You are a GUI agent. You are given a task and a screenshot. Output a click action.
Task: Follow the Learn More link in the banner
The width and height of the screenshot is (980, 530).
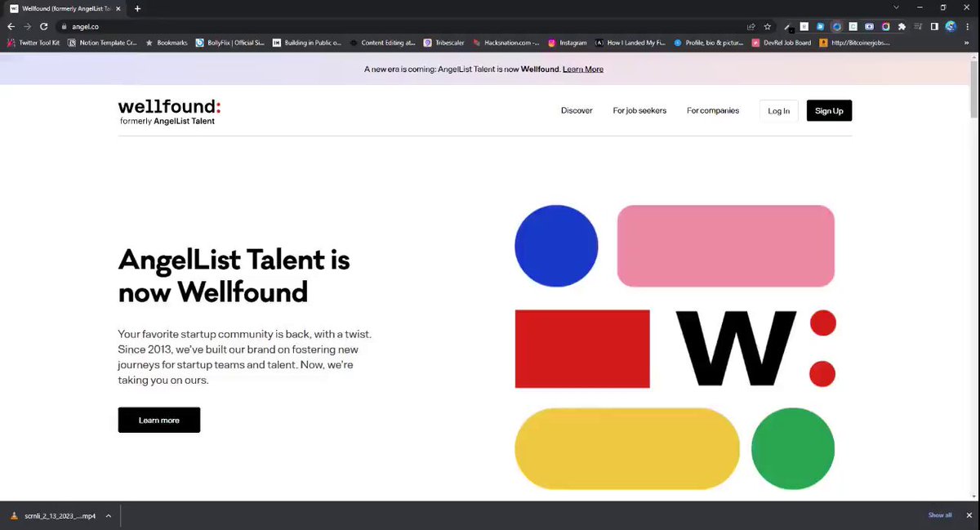coord(583,69)
